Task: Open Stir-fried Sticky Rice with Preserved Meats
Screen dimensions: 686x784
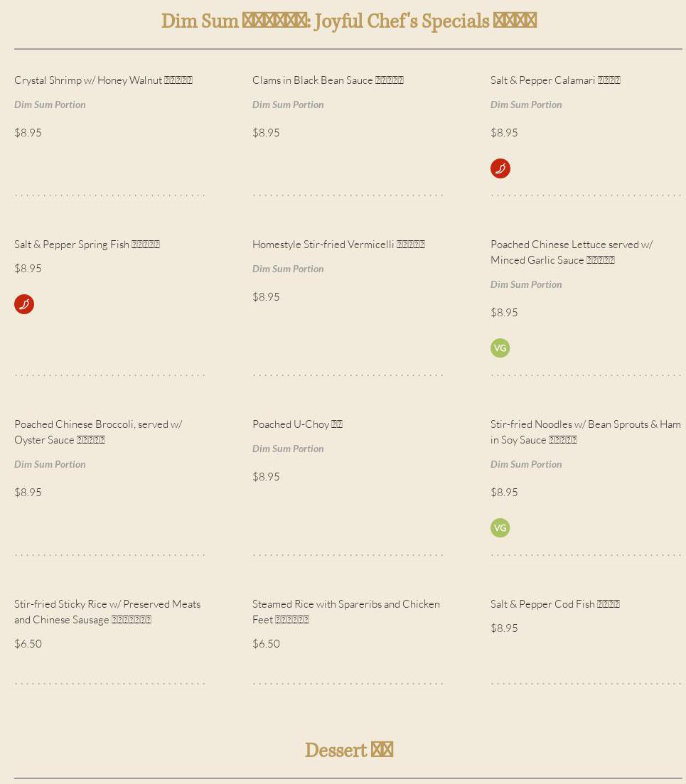Action: [x=107, y=612]
